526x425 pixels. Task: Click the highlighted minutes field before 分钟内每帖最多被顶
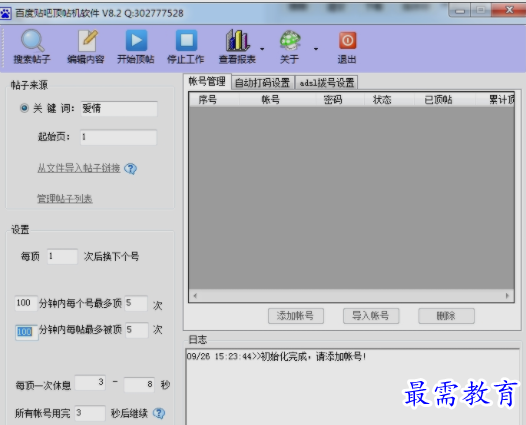[x=27, y=332]
